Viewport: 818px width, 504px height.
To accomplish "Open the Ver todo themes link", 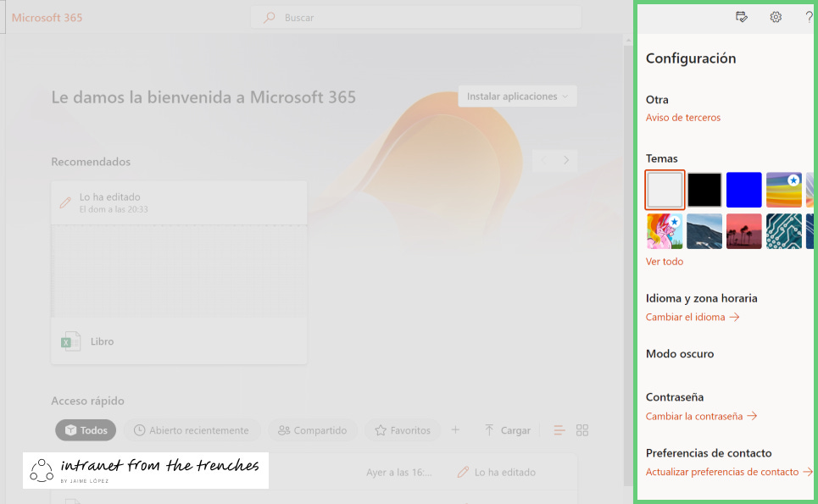I will click(664, 262).
